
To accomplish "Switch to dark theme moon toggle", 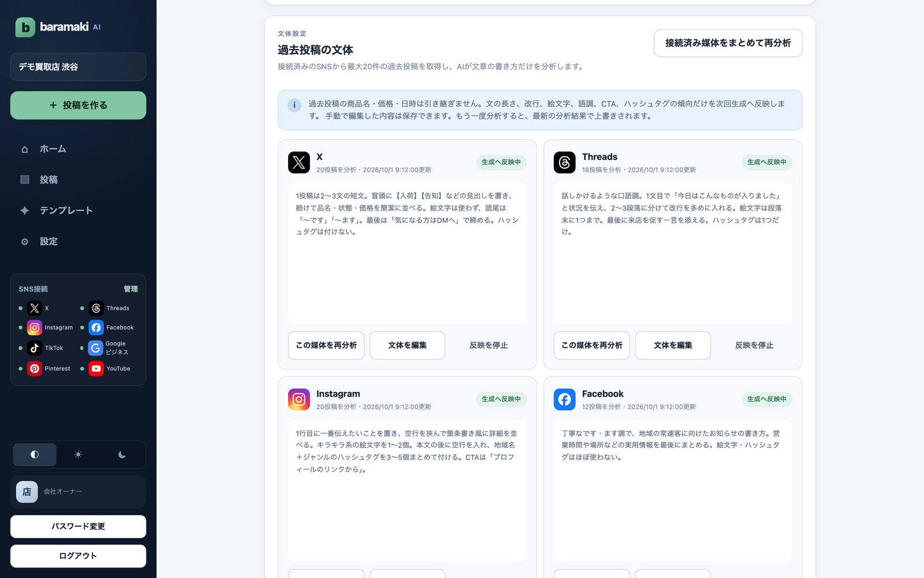I will click(122, 455).
